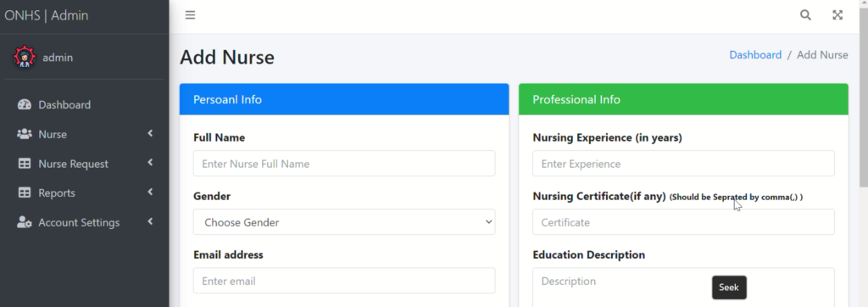
Task: Focus the Enter Nurse Full Name field
Action: click(x=344, y=164)
